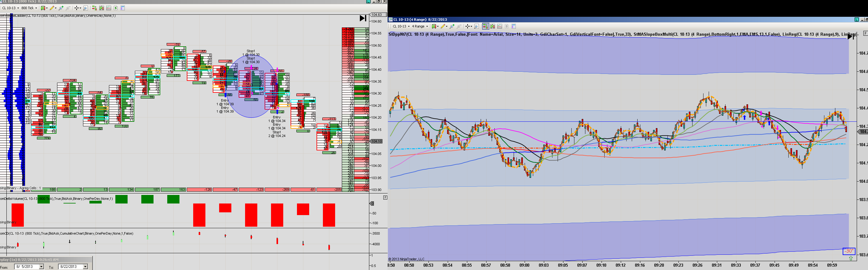This screenshot has height=270, width=868.
Task: Open Properties for the 4 Range chart
Action: point(514,26)
